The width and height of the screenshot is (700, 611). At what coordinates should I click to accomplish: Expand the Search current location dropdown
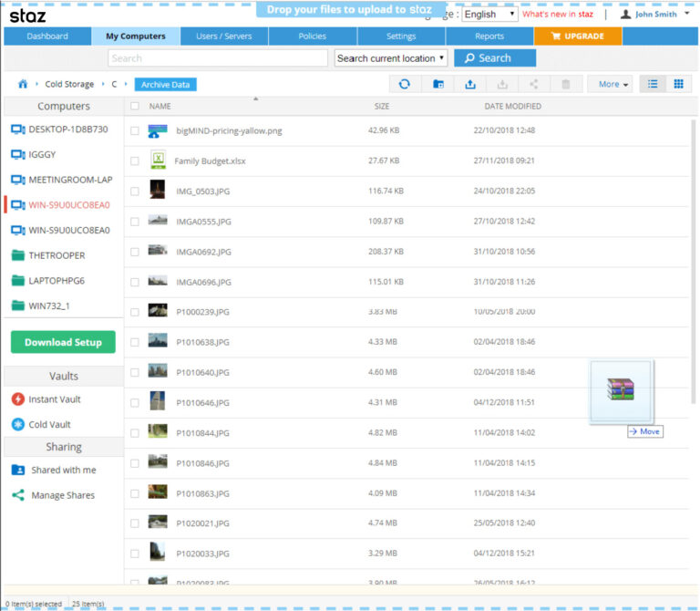(x=391, y=58)
